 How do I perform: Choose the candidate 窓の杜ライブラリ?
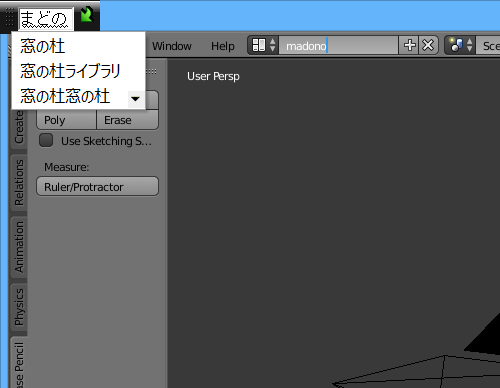pos(70,71)
